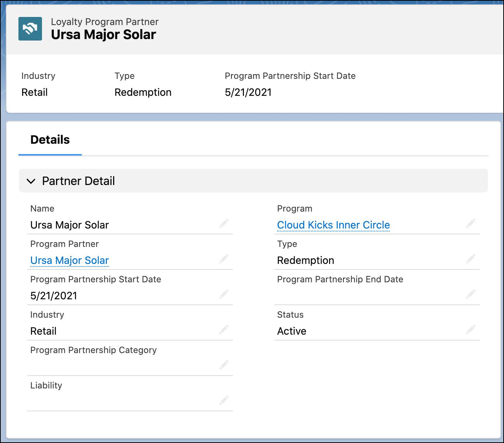Edit the Type field with pencil icon
Screen dimensions: 504x443
click(472, 259)
